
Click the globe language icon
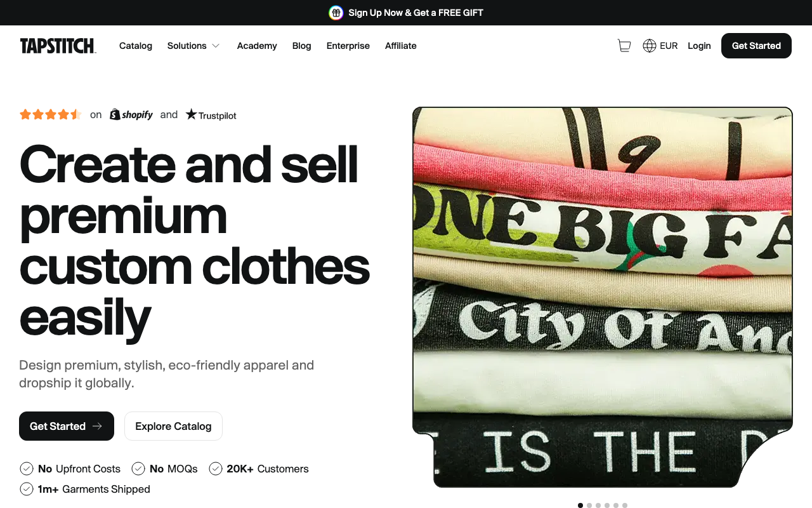(650, 46)
